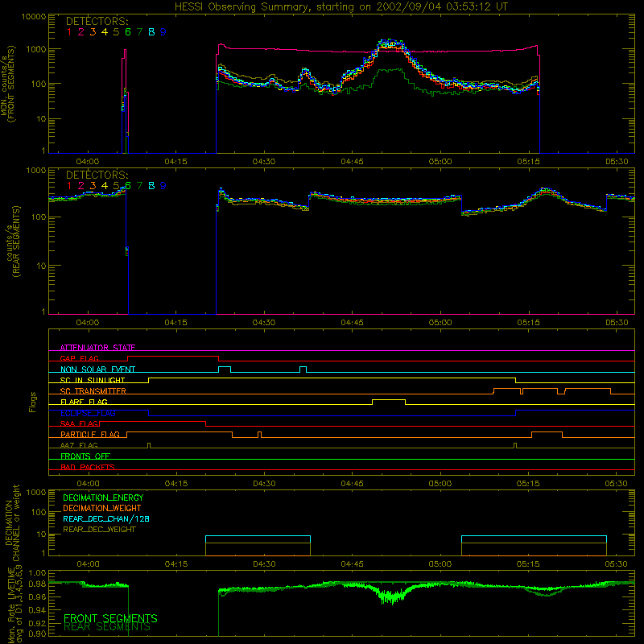Click the 0.98 tick on the livetime axis
This screenshot has height=644, width=644.
pyautogui.click(x=37, y=584)
